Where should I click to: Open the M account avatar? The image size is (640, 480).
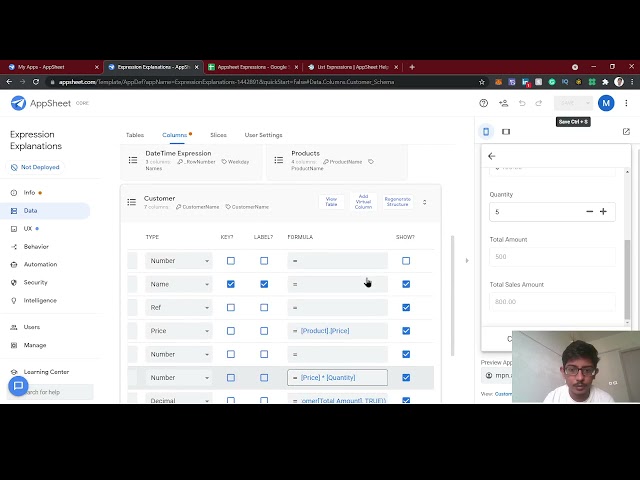coord(606,103)
